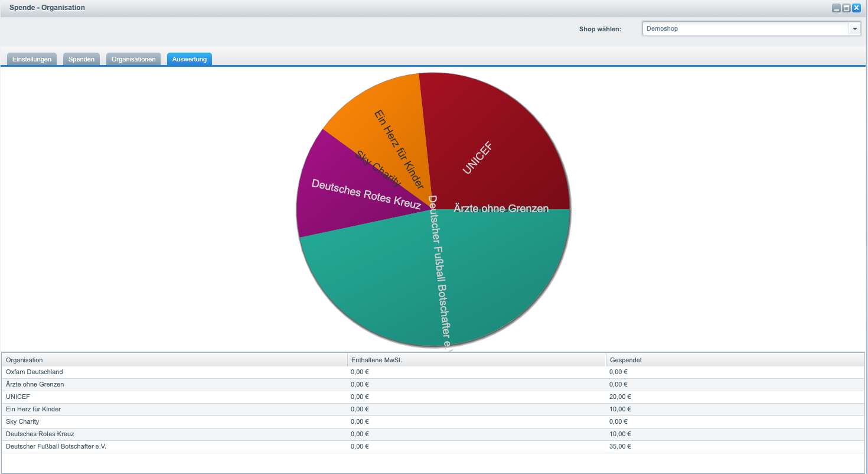Select the Auswertung tab

[x=190, y=59]
